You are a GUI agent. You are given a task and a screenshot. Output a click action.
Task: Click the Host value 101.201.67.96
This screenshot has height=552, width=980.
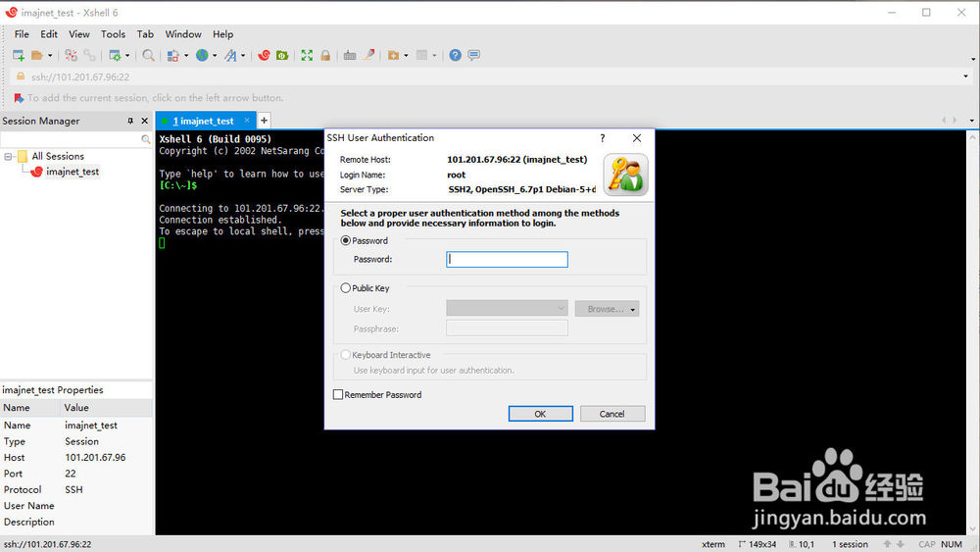click(95, 458)
